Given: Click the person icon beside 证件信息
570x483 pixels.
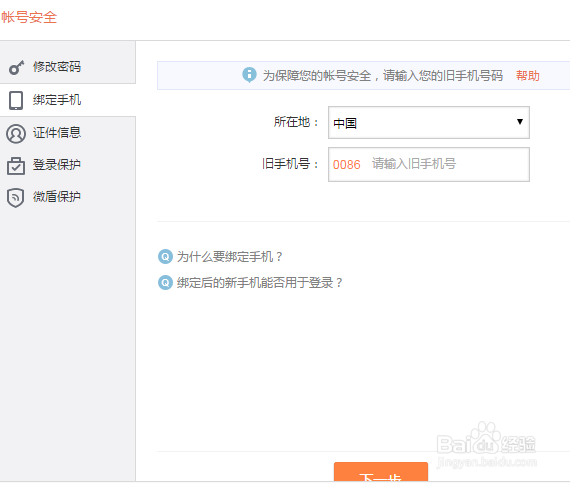Looking at the screenshot, I should click(x=16, y=134).
